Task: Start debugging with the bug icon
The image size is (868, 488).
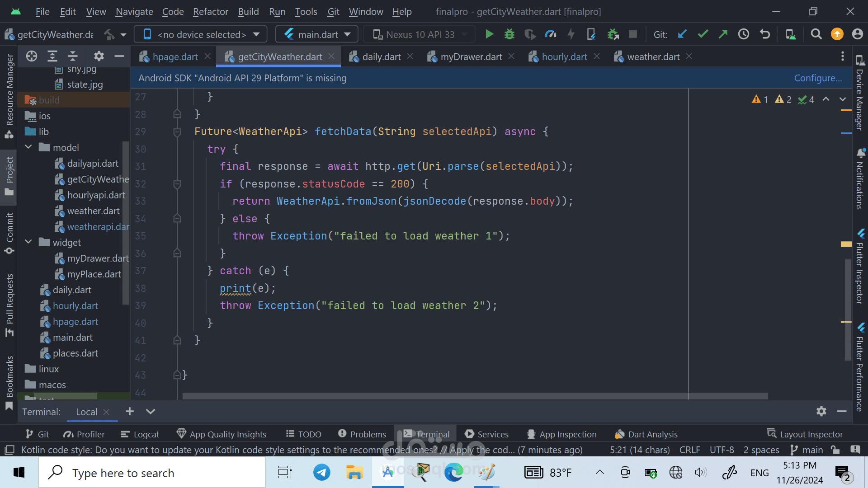Action: click(x=509, y=34)
